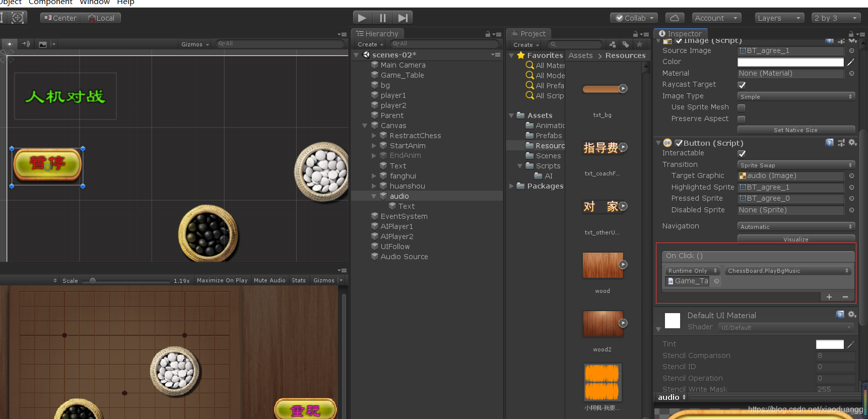Open Collab dropdown
Screen dimensions: 868x419
pyautogui.click(x=634, y=18)
